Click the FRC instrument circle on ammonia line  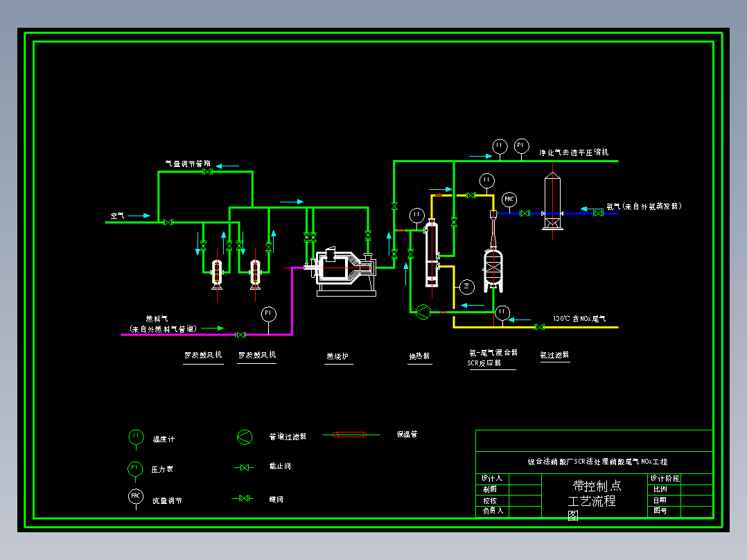click(x=509, y=200)
